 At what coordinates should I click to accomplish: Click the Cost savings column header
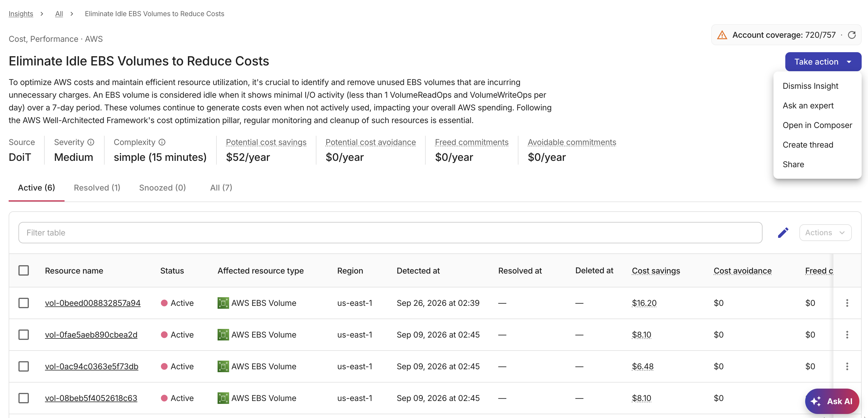tap(656, 271)
